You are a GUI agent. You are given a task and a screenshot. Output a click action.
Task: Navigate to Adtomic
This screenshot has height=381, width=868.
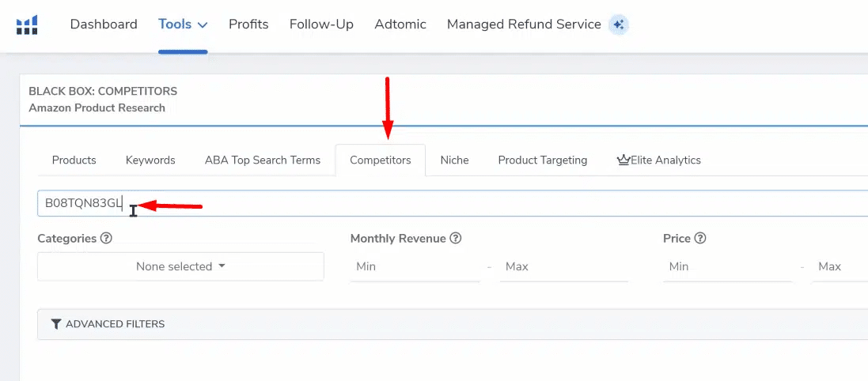click(x=400, y=25)
